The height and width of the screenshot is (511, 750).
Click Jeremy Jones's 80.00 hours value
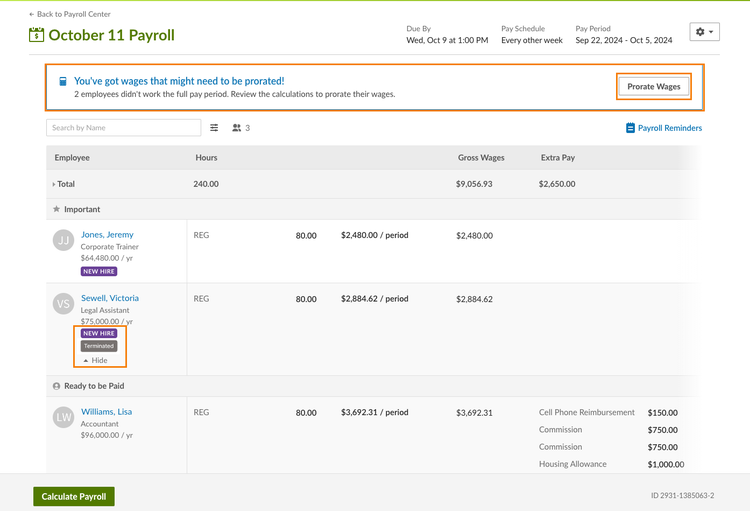[x=306, y=235]
